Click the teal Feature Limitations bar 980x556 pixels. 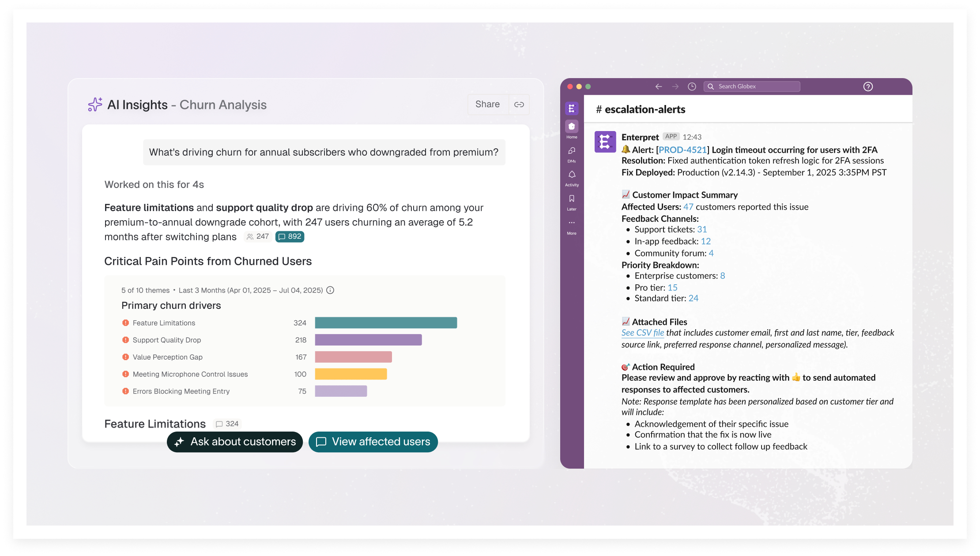coord(386,323)
